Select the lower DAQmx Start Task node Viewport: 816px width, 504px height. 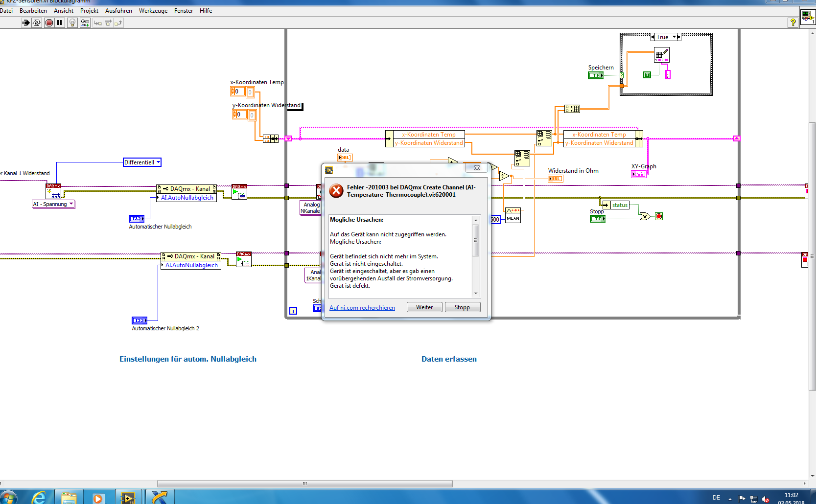tap(244, 259)
